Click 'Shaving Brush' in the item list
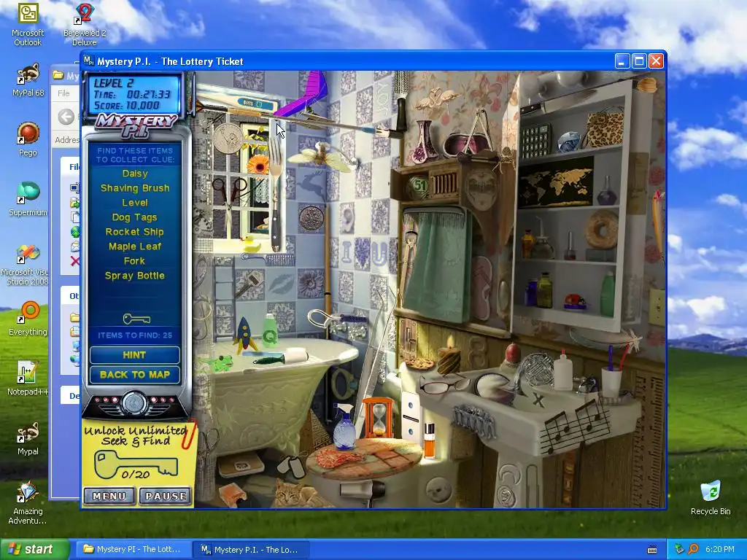This screenshot has width=747, height=560. 135,188
